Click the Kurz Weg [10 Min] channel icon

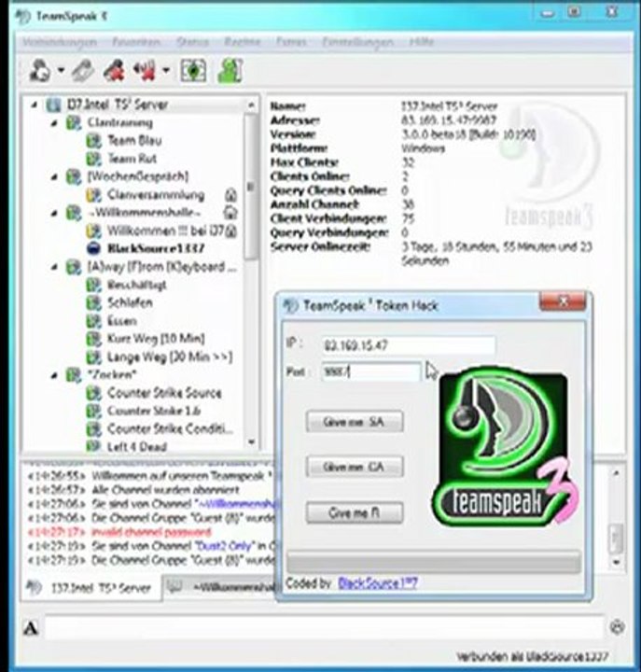coord(93,339)
